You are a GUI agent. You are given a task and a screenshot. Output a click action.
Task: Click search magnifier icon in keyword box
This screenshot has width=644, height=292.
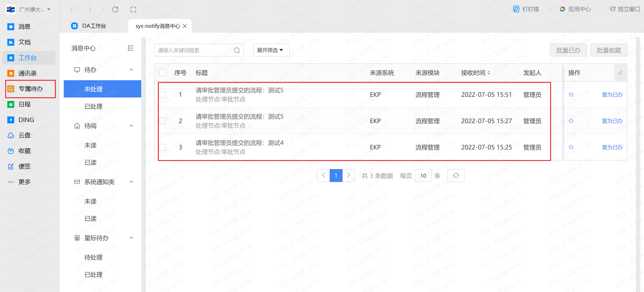point(237,50)
